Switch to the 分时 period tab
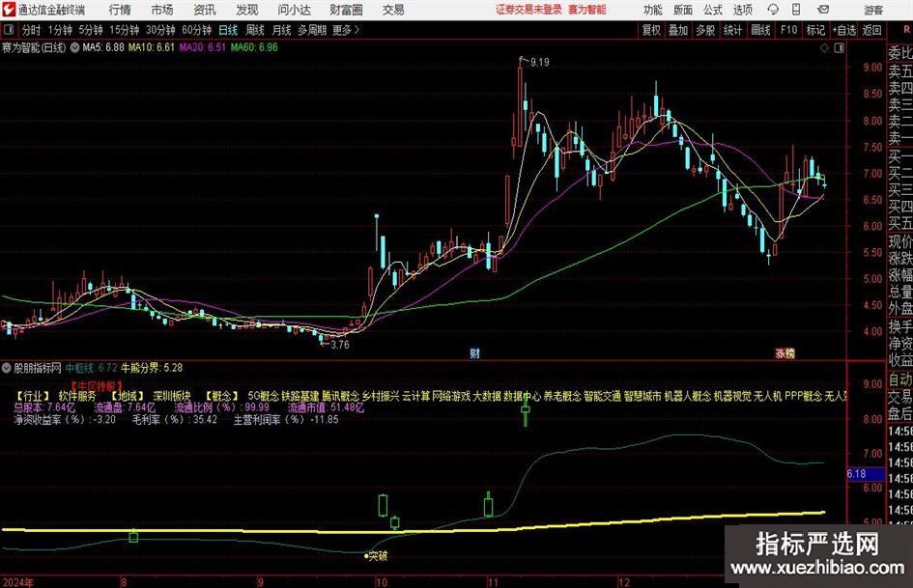Screen dimensions: 913x588 (x=32, y=30)
